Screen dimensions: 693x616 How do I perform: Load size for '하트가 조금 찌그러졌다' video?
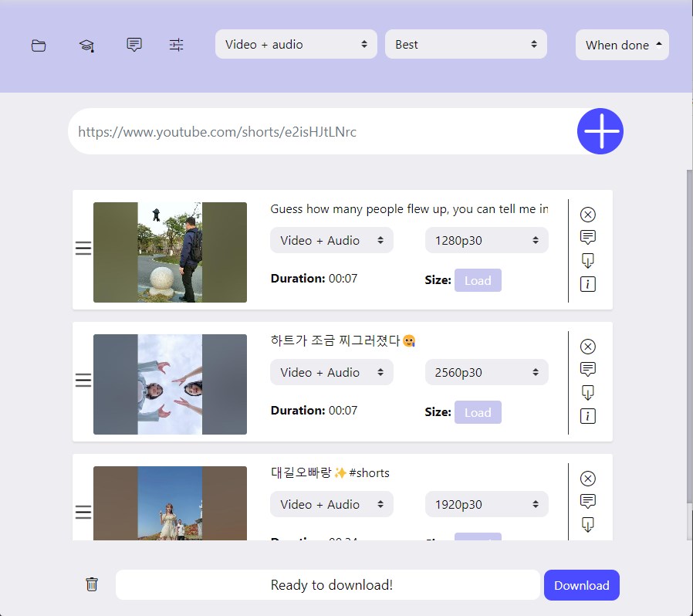478,412
